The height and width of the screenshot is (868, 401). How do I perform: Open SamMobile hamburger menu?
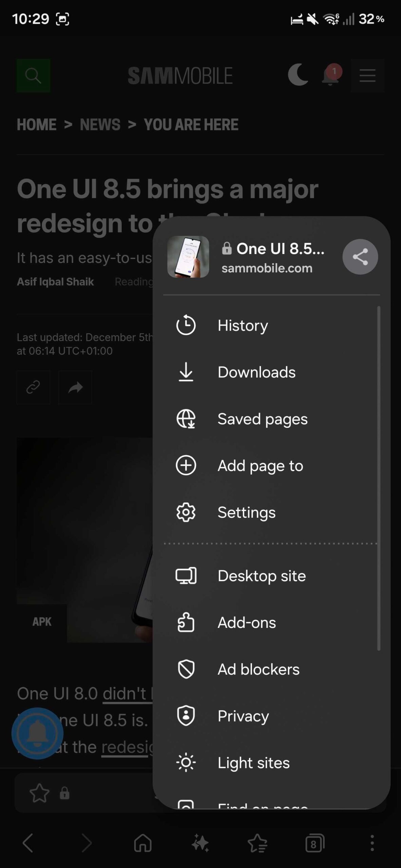pyautogui.click(x=367, y=76)
